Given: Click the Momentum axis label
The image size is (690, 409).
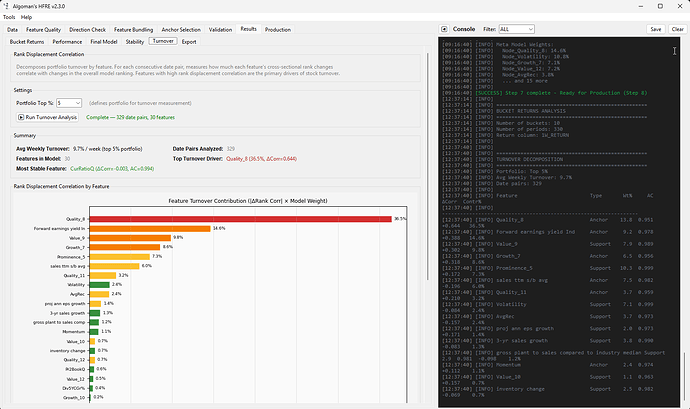Looking at the screenshot, I should coord(73,332).
